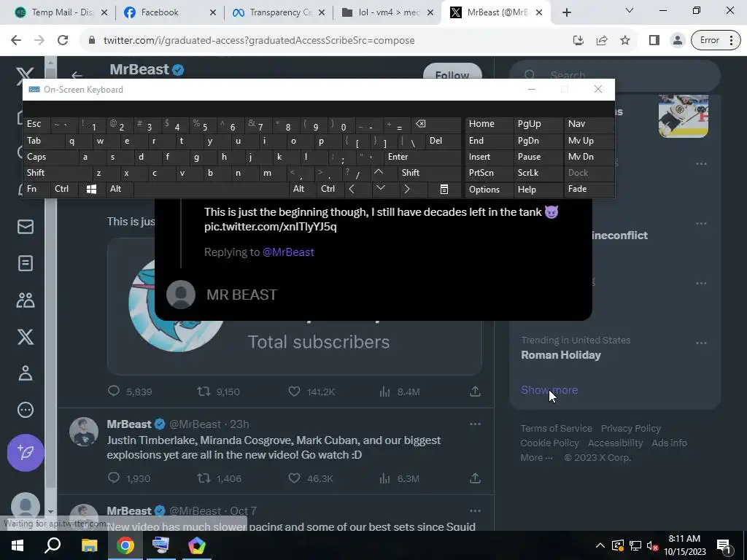Viewport: 747px width, 560px height.
Task: View analytics of post with 8.4M views
Action: 384,392
